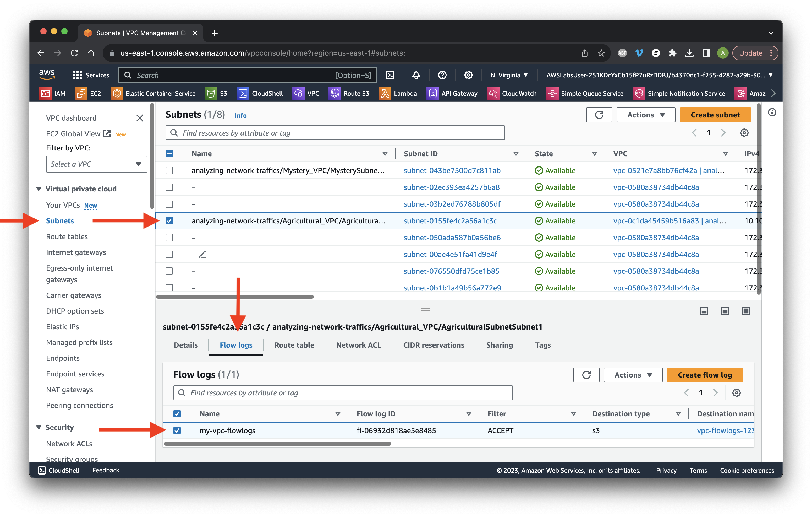This screenshot has height=517, width=812.
Task: Sort Flow logs by the Filter column arrow
Action: coord(573,414)
